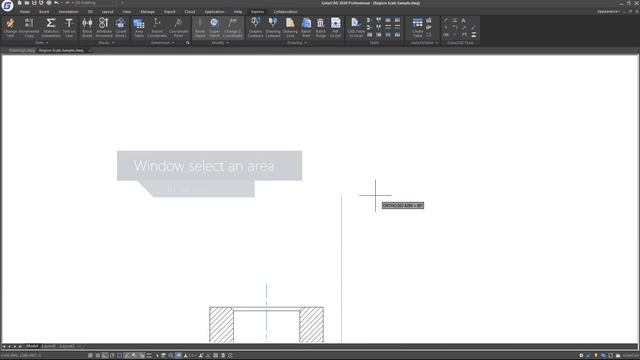Image resolution: width=640 pixels, height=360 pixels.
Task: Select the text A icon in GstarCAD Tools
Action: pos(464,20)
